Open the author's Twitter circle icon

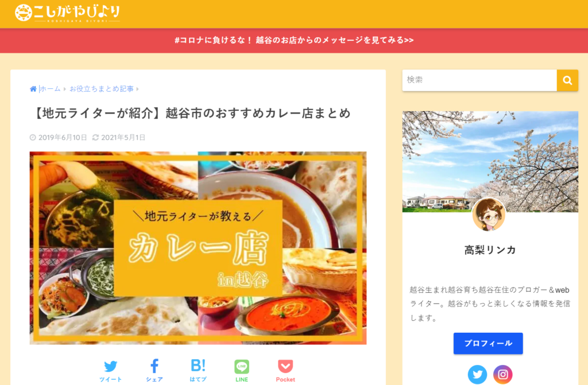[x=477, y=374]
